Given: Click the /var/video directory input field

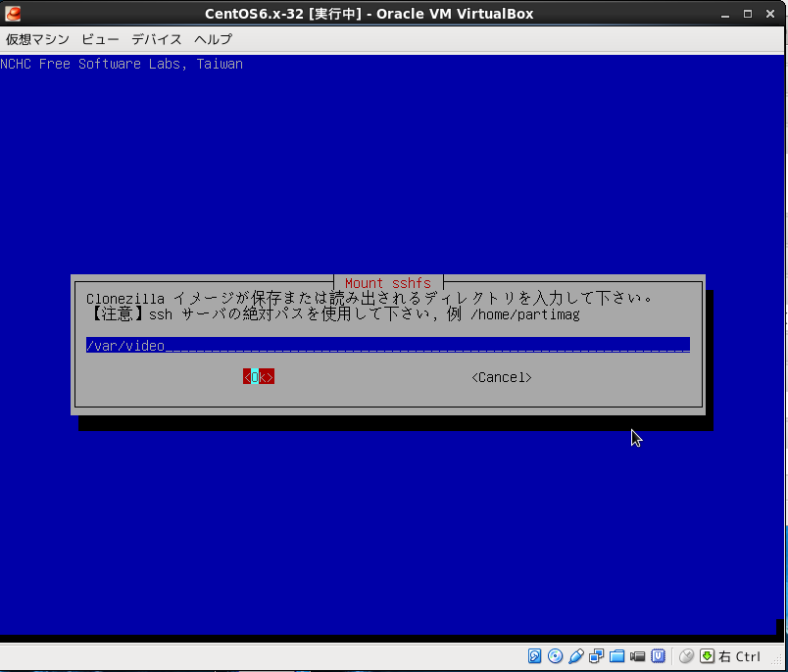Looking at the screenshot, I should [387, 345].
